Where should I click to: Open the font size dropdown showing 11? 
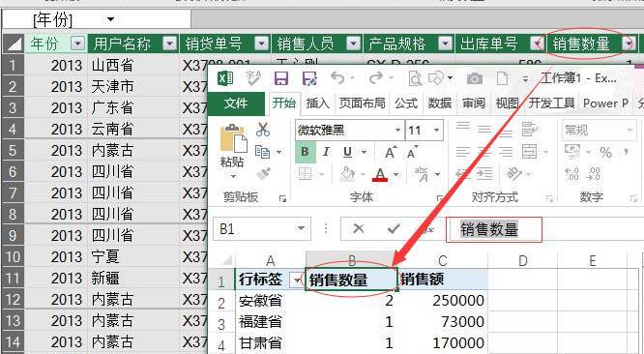point(436,131)
